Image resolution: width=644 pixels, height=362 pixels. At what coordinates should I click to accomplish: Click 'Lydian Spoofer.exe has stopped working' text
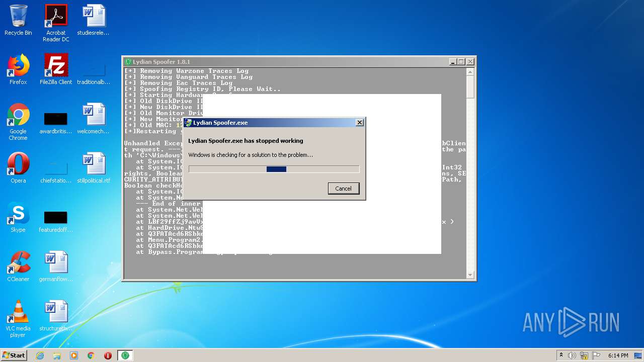point(246,141)
